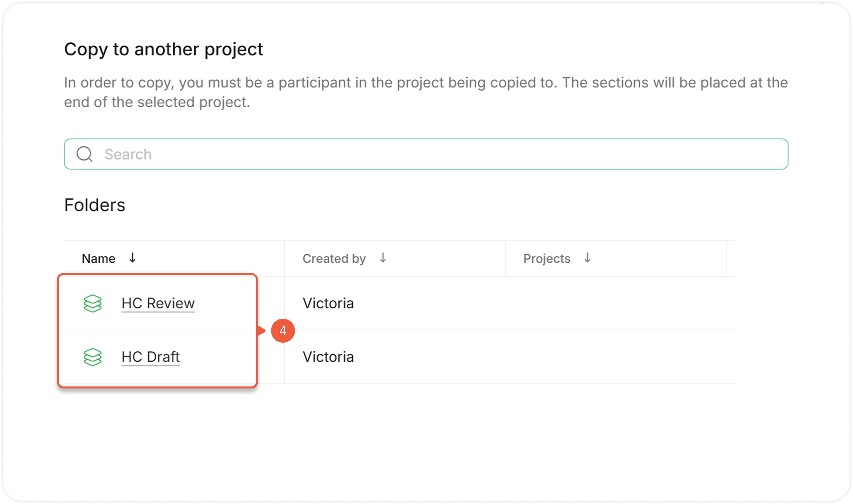Click empty Projects cell in HC Review row
This screenshot has height=504, width=853.
point(615,303)
